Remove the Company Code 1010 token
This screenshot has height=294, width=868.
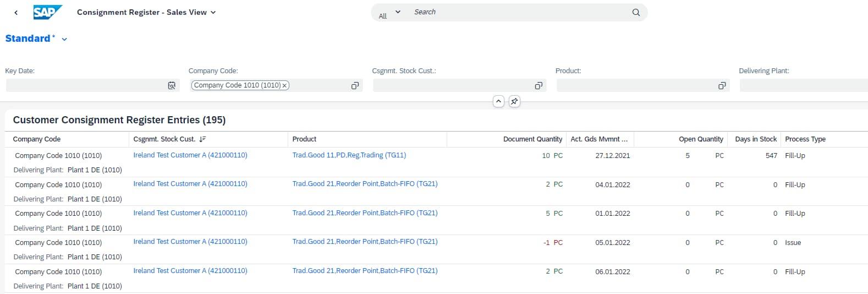(284, 85)
